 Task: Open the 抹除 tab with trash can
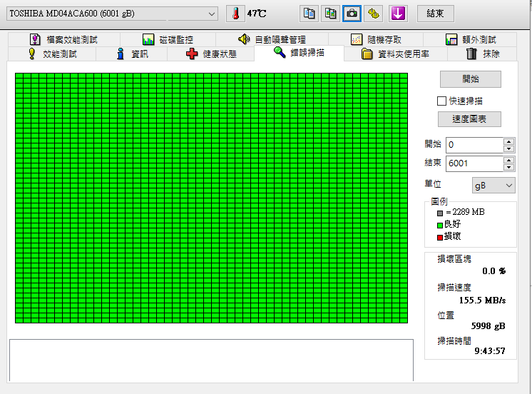point(483,54)
